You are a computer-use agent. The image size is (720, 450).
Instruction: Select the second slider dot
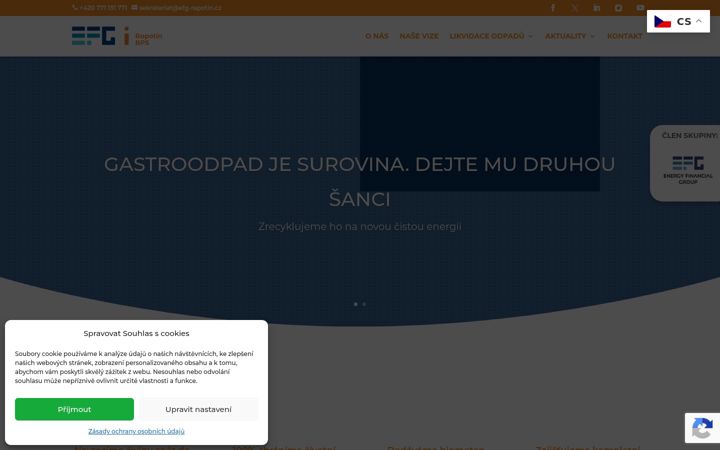[x=364, y=304]
